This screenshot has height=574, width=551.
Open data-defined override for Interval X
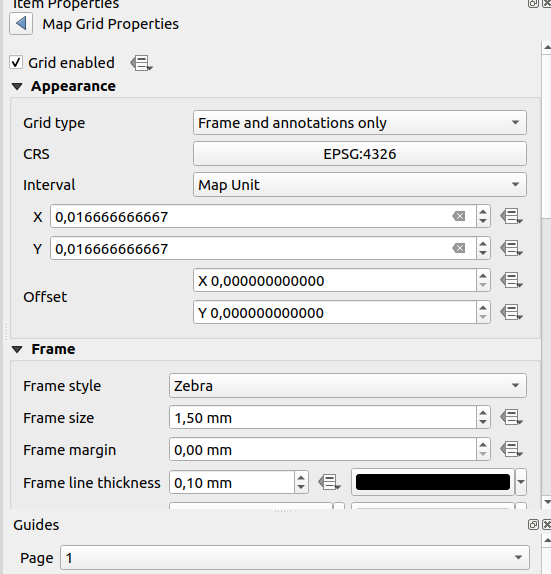tap(511, 216)
